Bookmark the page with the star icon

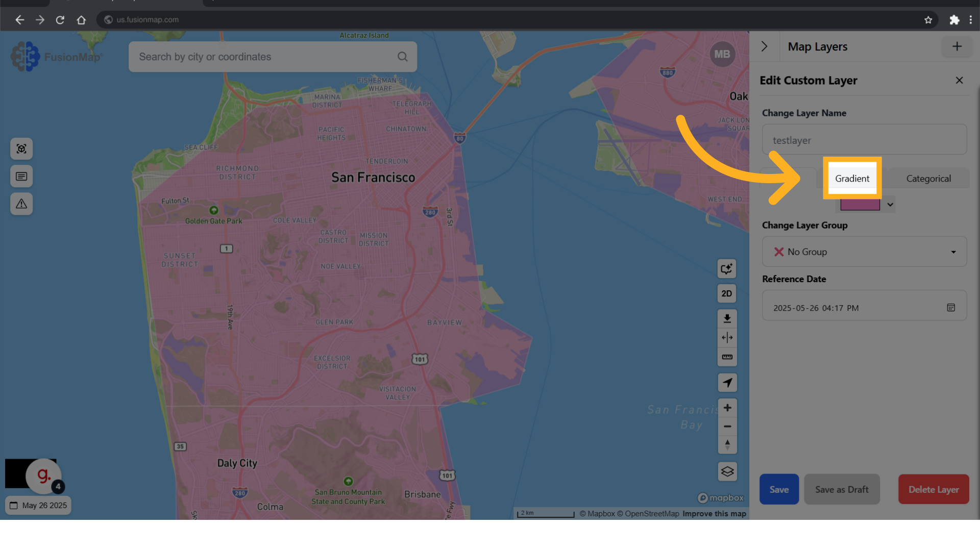click(928, 20)
